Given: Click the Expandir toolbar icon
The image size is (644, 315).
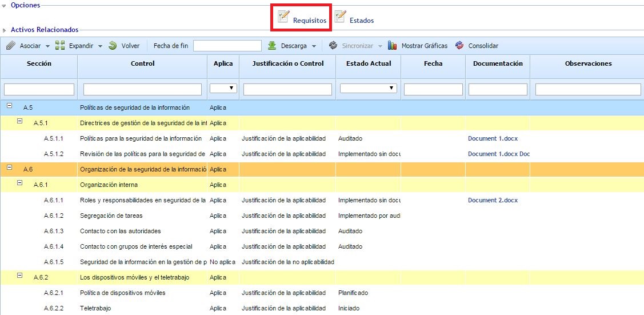Looking at the screenshot, I should [x=60, y=46].
